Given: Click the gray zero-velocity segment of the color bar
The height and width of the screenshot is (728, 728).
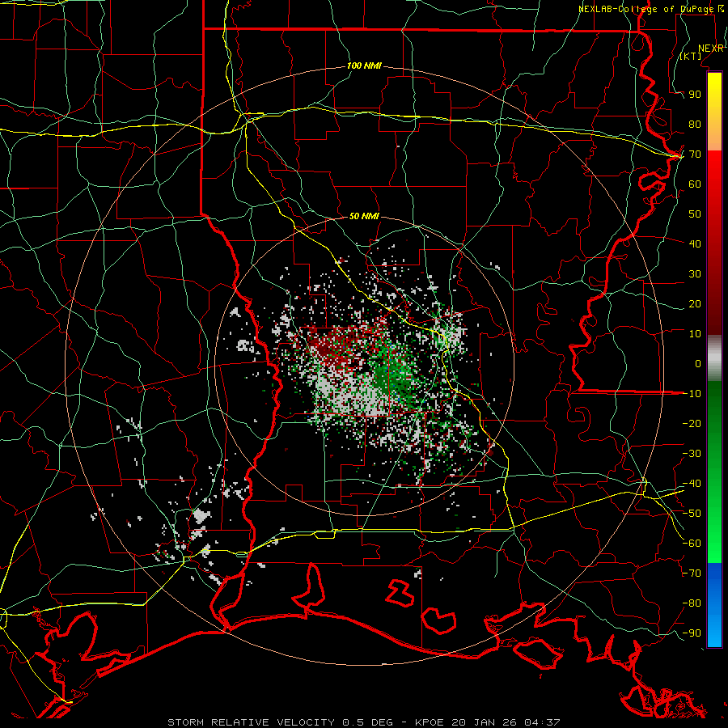Looking at the screenshot, I should (x=714, y=358).
